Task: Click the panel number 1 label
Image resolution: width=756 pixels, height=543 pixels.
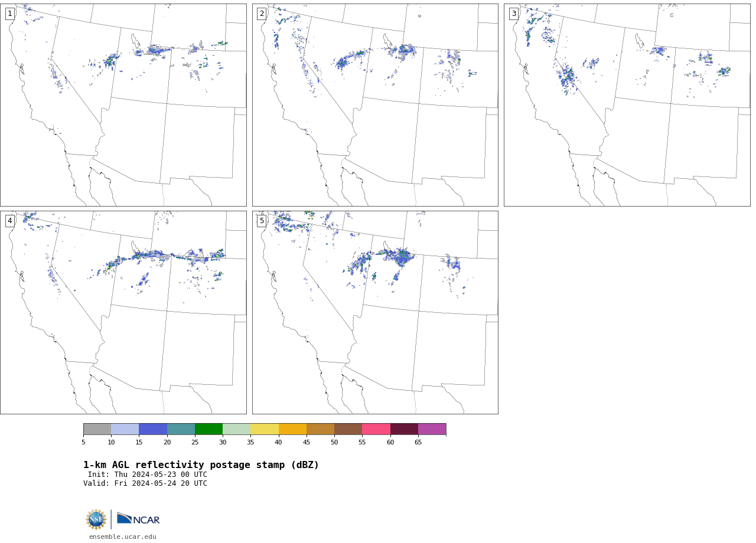Action: [9, 14]
